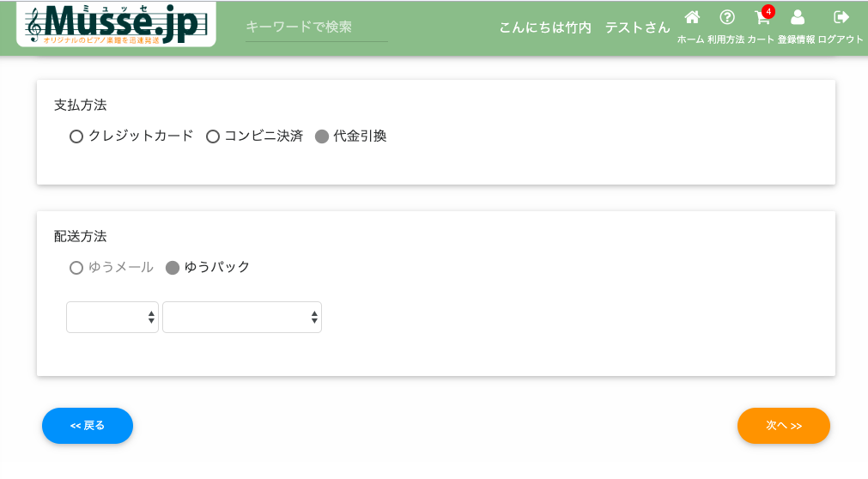Click the 利用方法 menu label
This screenshot has width=868, height=479.
point(725,39)
